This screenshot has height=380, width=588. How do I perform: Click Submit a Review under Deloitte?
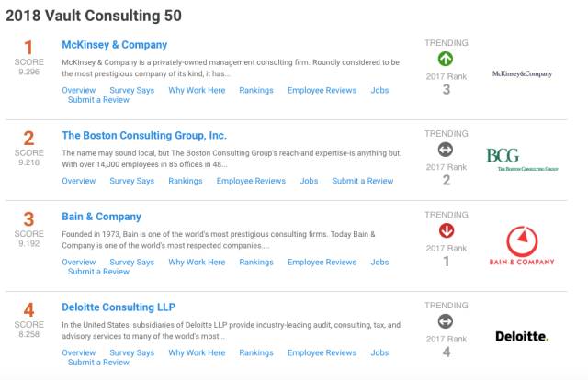click(x=98, y=363)
